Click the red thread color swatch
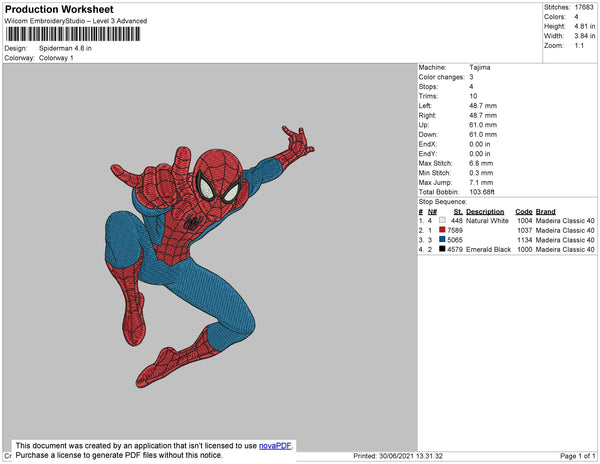The width and height of the screenshot is (600, 464). click(x=442, y=230)
